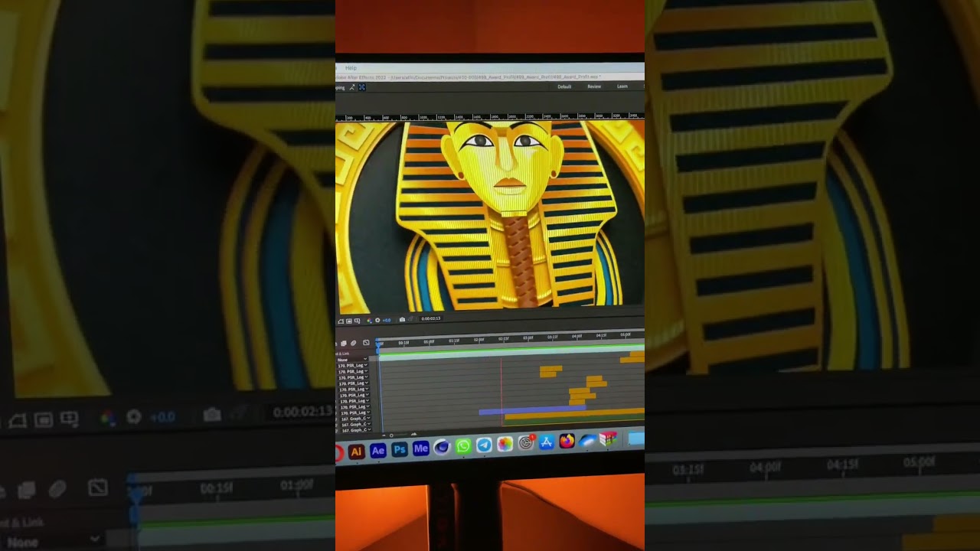
Task: Click the timeline zoom slider handle
Action: [391, 435]
